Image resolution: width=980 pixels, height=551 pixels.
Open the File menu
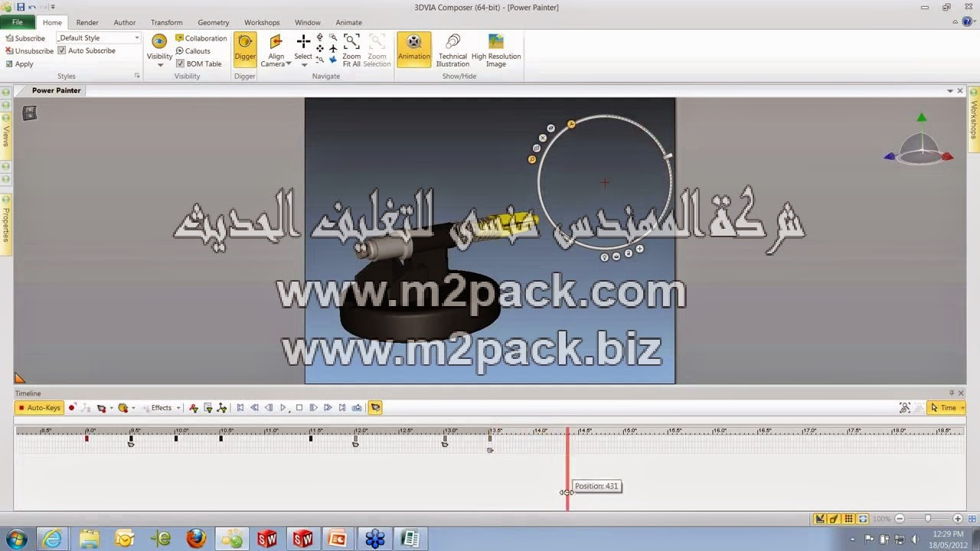coord(18,22)
